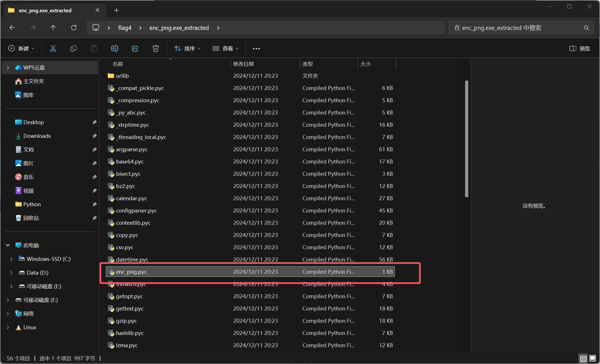Click chevron after flag4 in breadcrumb
600x364 pixels.
[140, 28]
